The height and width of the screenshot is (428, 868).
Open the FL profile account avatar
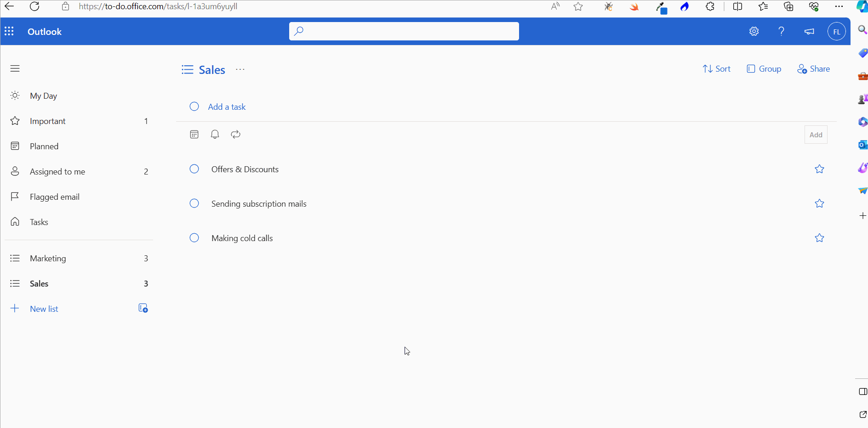point(836,31)
